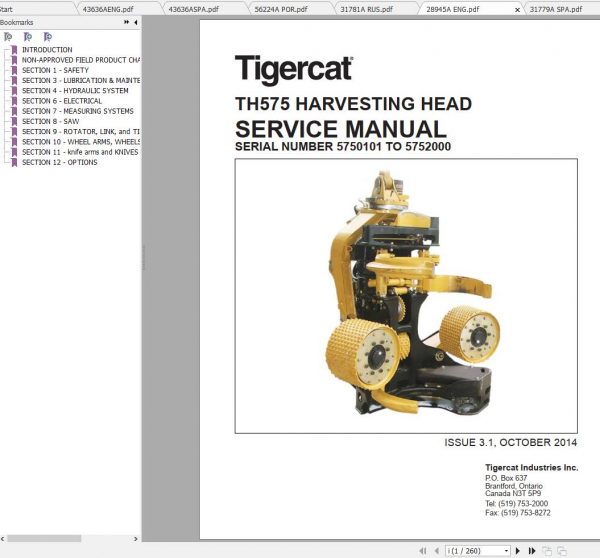
Task: Open the INTRODUCTION bookmark
Action: coord(47,50)
